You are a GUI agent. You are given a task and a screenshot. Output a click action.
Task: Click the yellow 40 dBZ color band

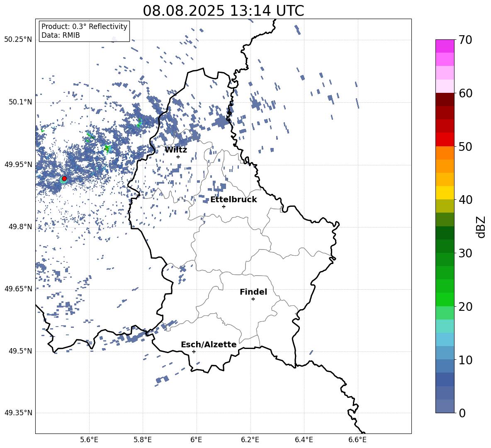445,193
